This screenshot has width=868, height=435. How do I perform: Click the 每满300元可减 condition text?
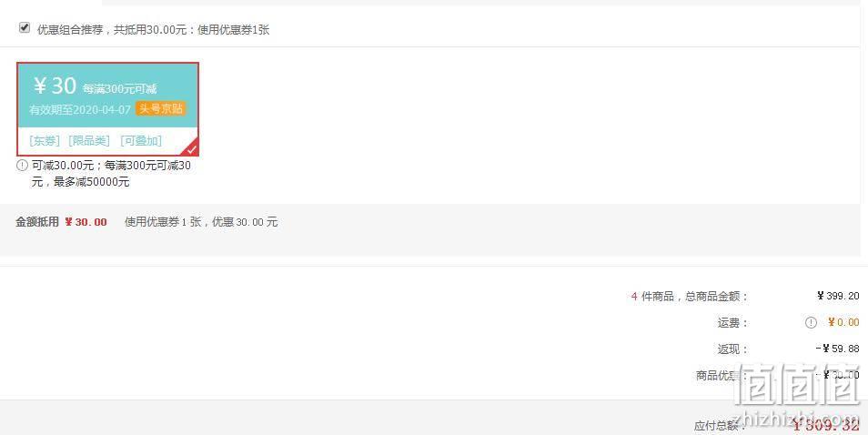(x=119, y=88)
